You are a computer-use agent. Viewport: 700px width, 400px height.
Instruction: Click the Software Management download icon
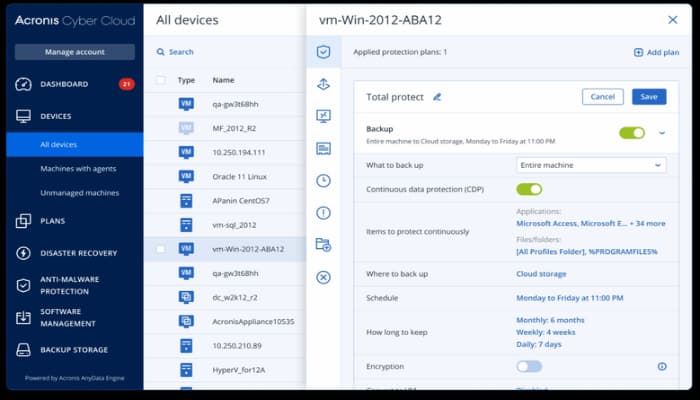pyautogui.click(x=23, y=317)
